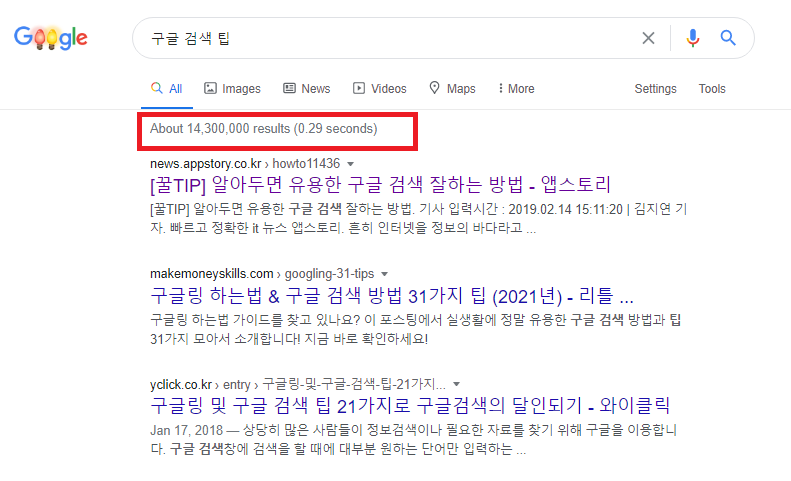Open the [꿀TIP] 앱스토리 result title

[x=380, y=185]
